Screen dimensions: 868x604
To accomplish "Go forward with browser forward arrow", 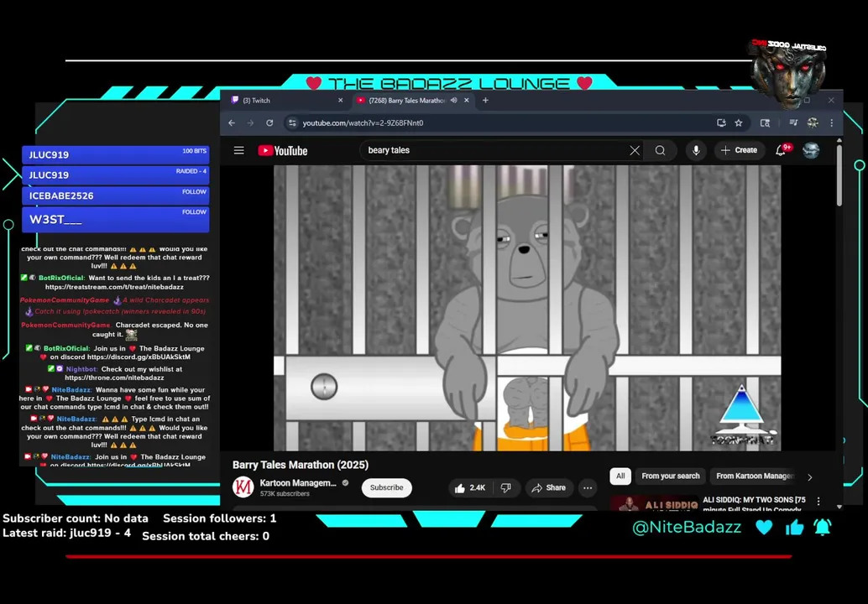I will (x=250, y=122).
